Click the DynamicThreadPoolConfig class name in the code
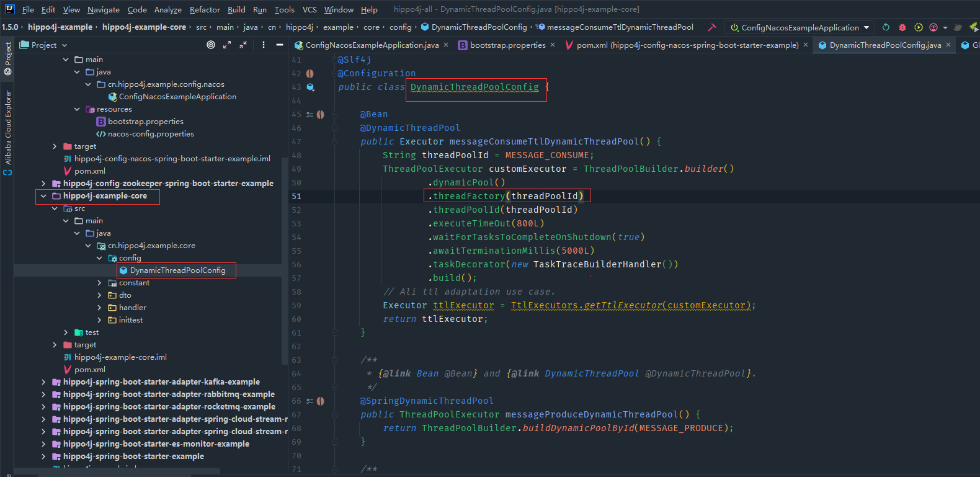Viewport: 980px width, 477px height. (474, 87)
